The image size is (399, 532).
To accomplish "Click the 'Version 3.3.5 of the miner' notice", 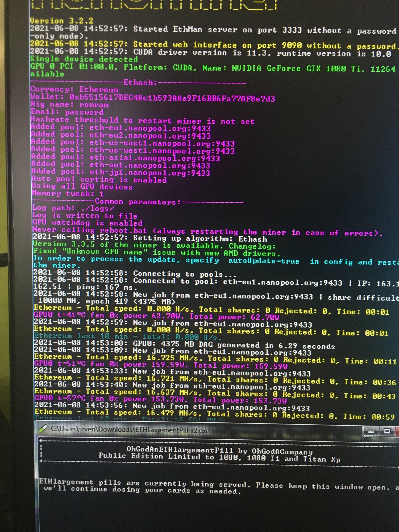I will click(x=154, y=245).
